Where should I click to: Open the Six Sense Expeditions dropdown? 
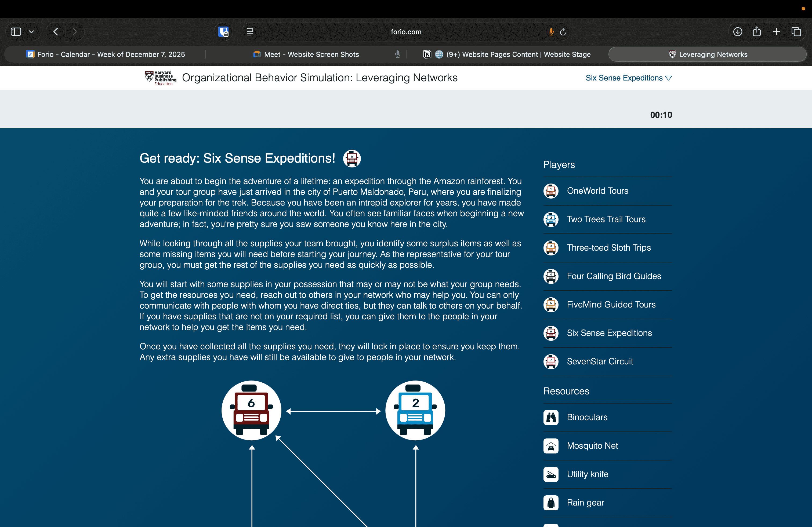(628, 78)
